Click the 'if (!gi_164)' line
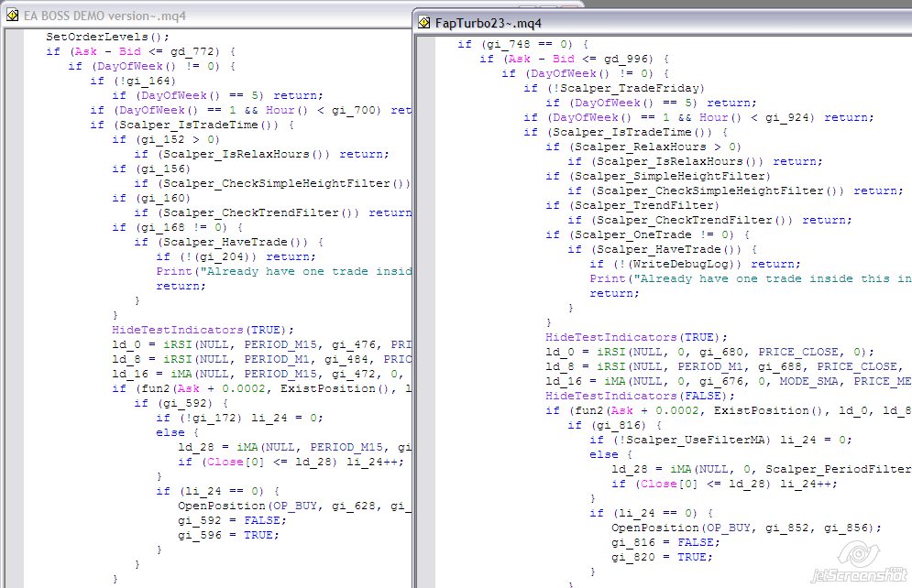This screenshot has width=912, height=588. tap(133, 81)
